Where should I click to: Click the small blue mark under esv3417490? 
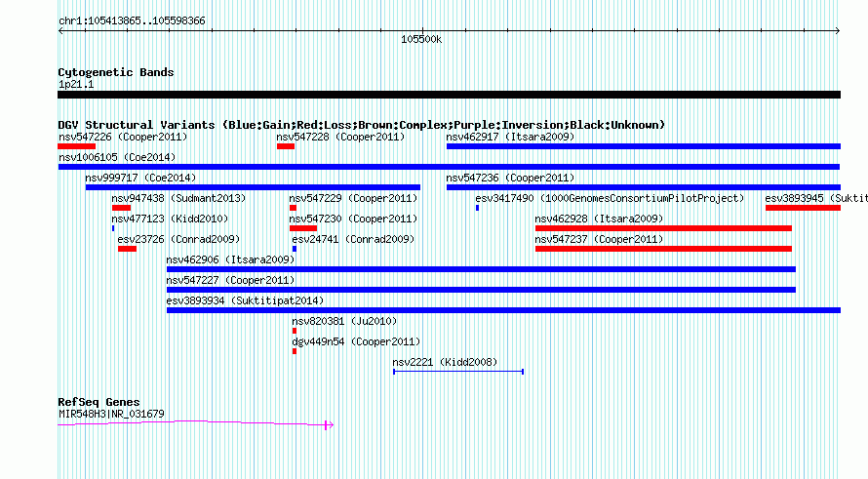(x=477, y=208)
